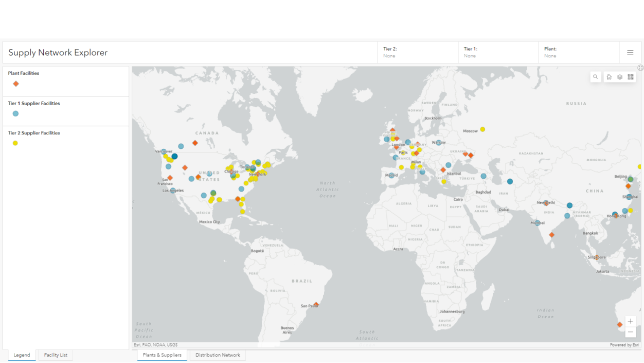Viewport: 644px width, 363px height.
Task: Click the plant diamond at Singapore
Action: tap(597, 257)
